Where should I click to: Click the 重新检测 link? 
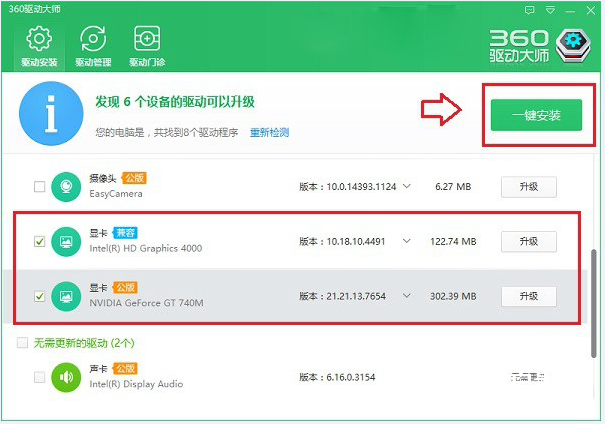pyautogui.click(x=269, y=132)
